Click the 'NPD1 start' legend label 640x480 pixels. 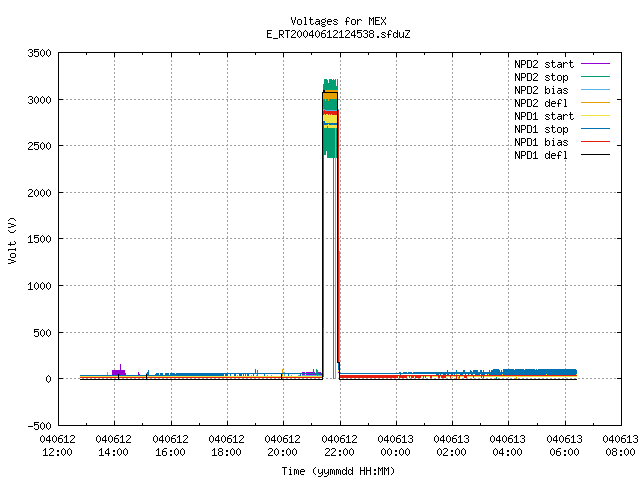[544, 116]
